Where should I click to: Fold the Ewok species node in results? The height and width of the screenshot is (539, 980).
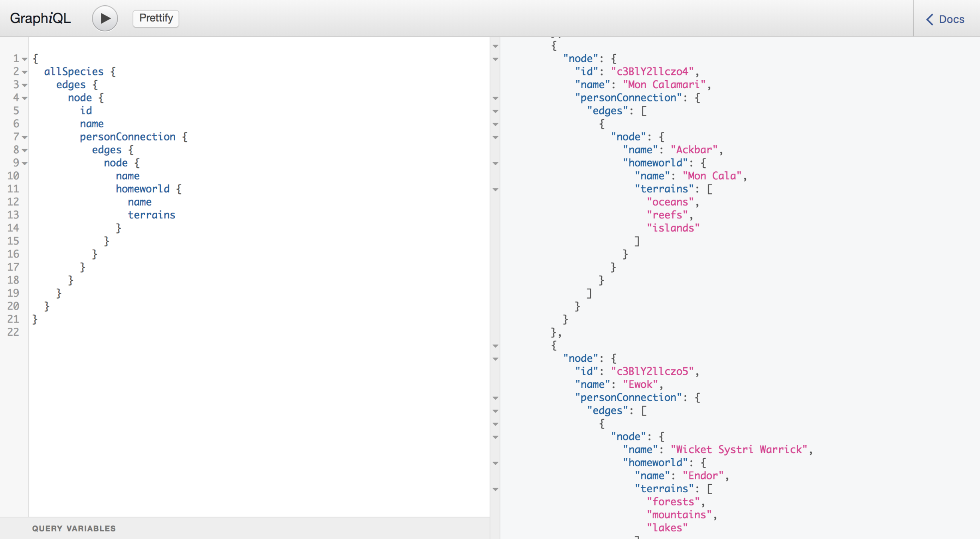[x=496, y=359]
